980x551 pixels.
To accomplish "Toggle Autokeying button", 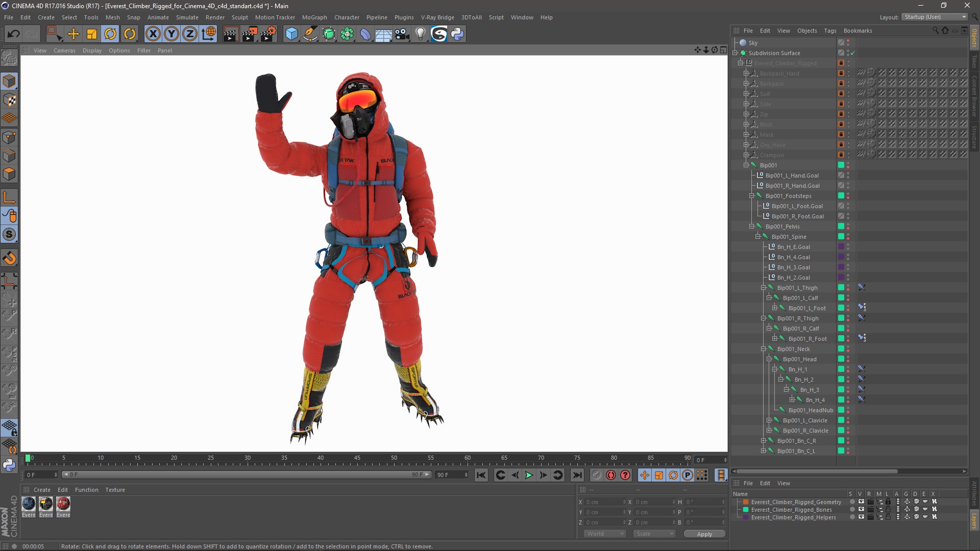I will 610,475.
